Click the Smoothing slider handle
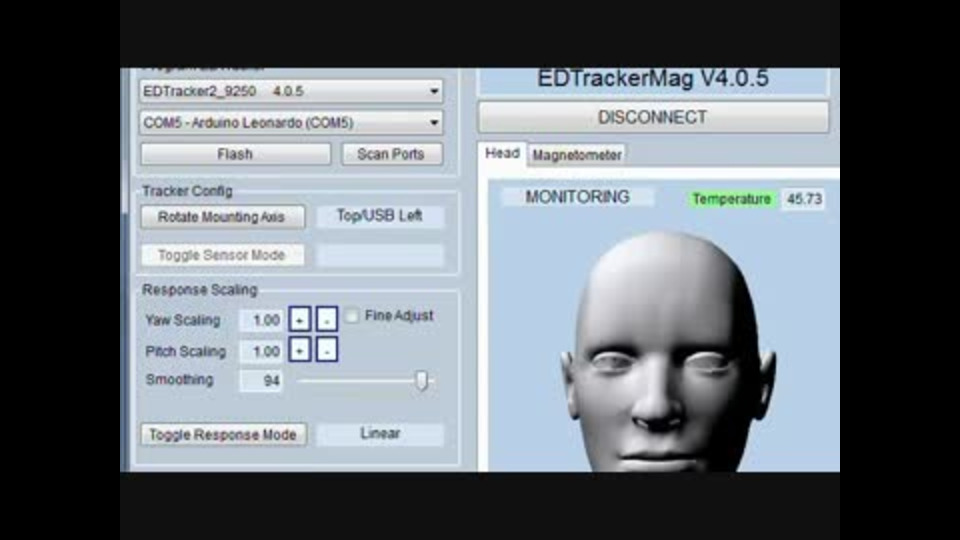Screen dimensions: 960x540 [x=421, y=380]
